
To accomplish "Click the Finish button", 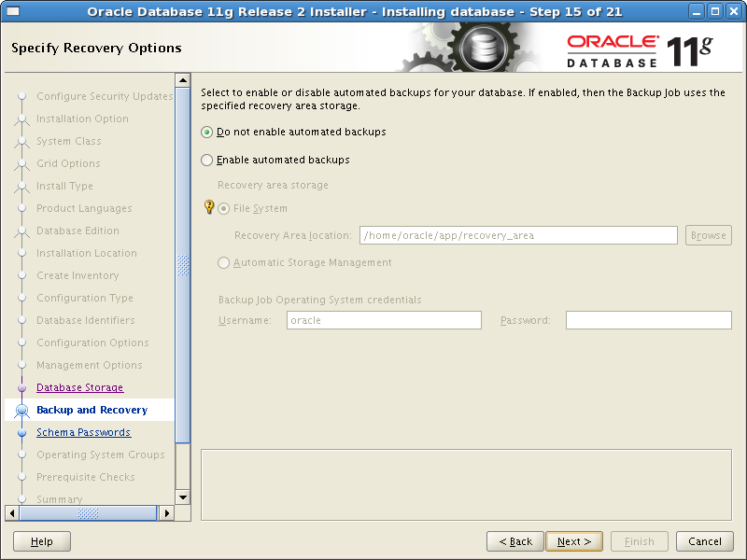I will 640,541.
